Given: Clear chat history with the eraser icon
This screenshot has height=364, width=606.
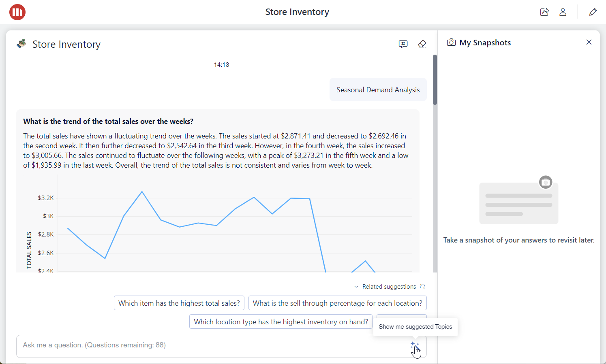Looking at the screenshot, I should 422,44.
